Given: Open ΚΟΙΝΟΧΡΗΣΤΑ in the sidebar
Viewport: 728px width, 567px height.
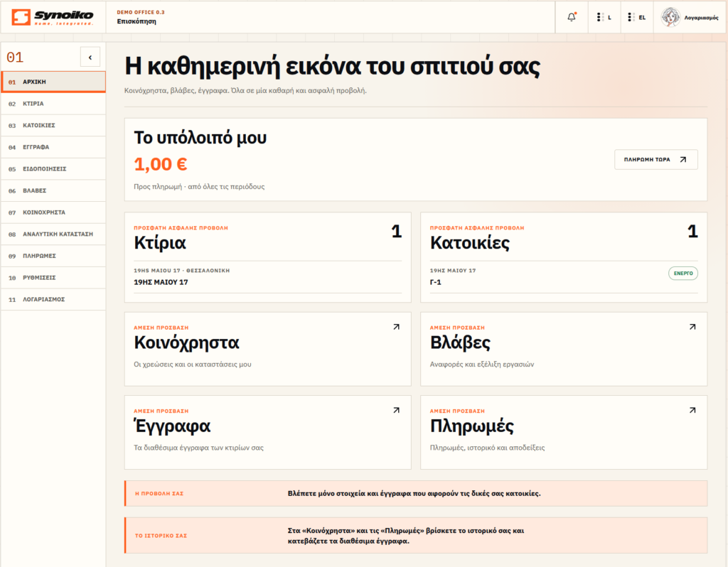Looking at the screenshot, I should [x=53, y=212].
